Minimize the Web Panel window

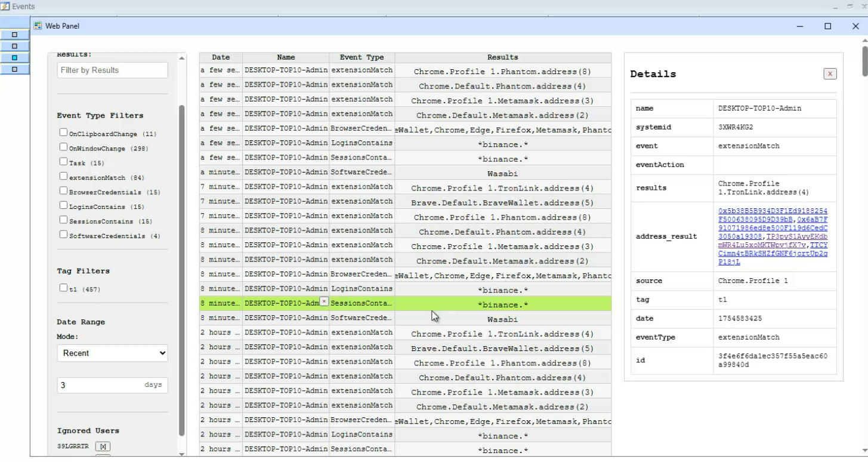tap(800, 26)
